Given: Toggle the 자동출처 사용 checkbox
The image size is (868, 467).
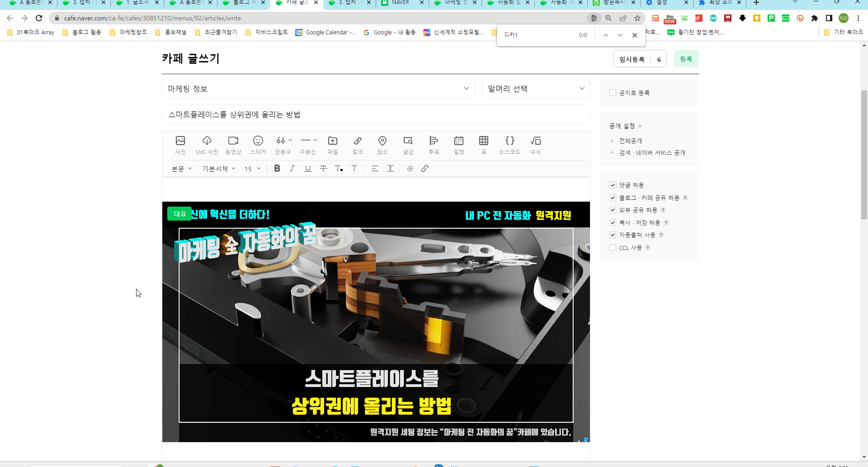Looking at the screenshot, I should 613,235.
